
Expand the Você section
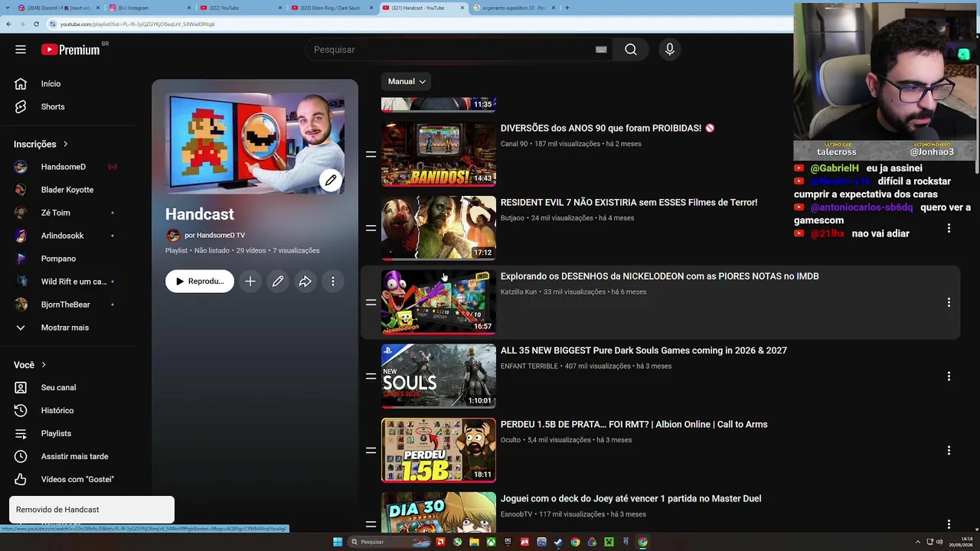[30, 365]
